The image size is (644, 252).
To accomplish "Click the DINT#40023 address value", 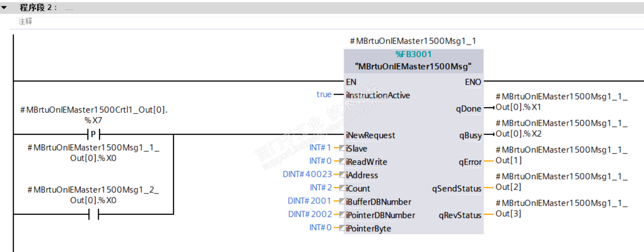I will tap(307, 174).
